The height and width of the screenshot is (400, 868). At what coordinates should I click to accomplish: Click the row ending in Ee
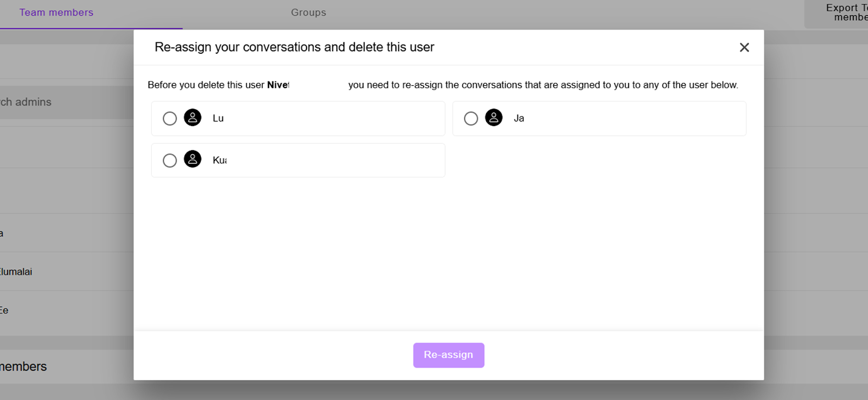pos(66,310)
